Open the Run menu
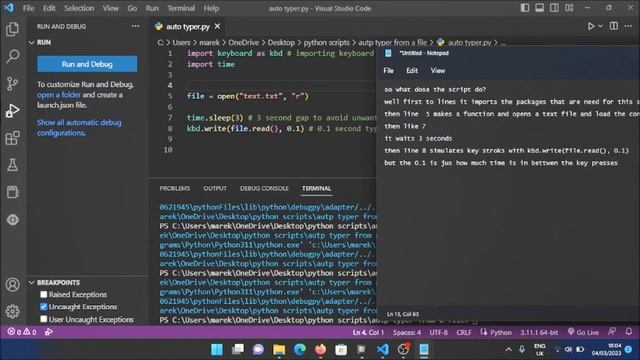640x360 pixels. tap(152, 8)
